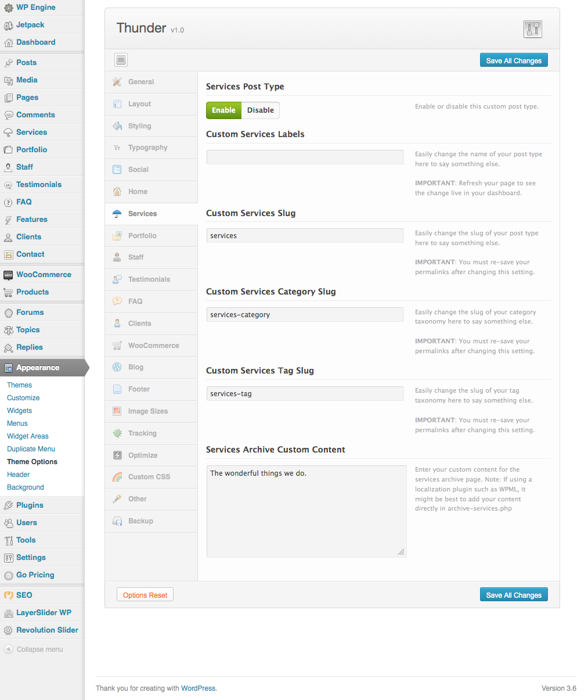Open the WordPress link in footer
This screenshot has width=588, height=700.
[198, 688]
